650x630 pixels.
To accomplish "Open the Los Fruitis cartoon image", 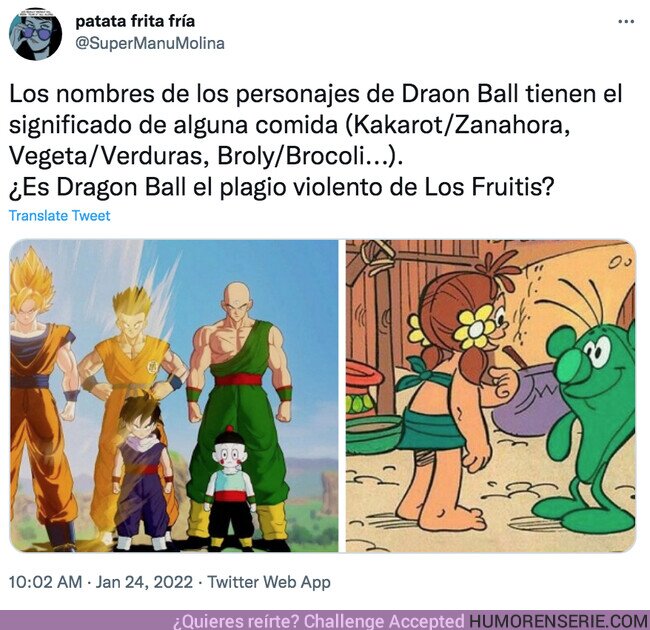I will point(491,395).
